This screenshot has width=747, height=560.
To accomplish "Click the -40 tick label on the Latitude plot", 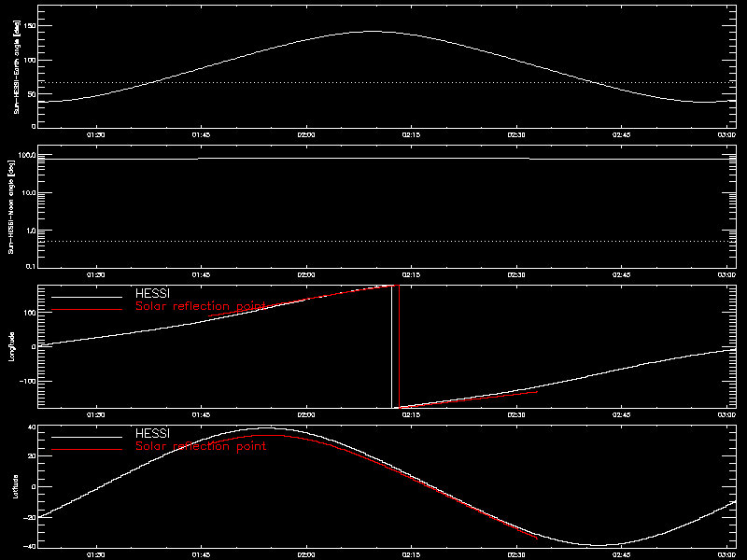I will click(x=30, y=546).
